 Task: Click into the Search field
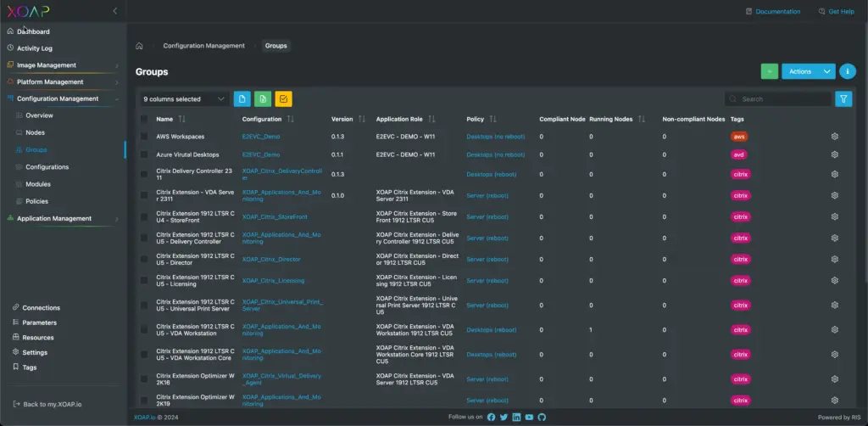(778, 99)
